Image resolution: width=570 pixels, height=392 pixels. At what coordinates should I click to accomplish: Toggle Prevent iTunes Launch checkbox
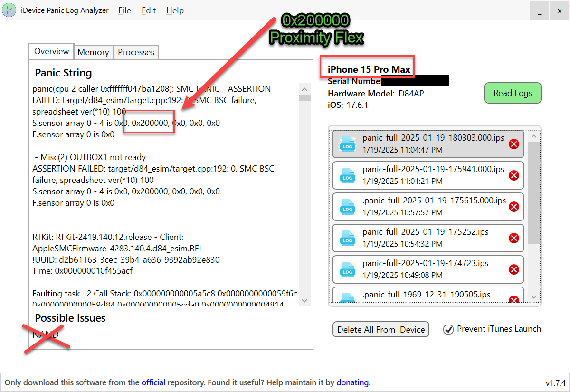tap(448, 329)
